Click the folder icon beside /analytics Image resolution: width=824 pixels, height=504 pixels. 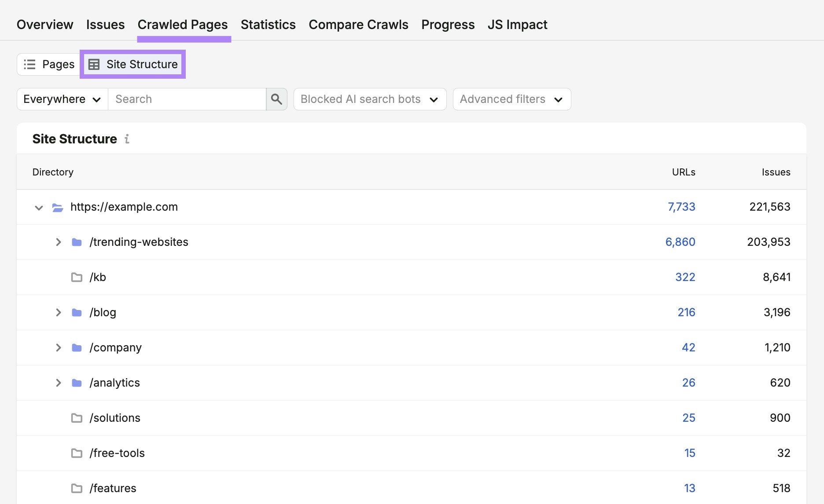point(77,383)
